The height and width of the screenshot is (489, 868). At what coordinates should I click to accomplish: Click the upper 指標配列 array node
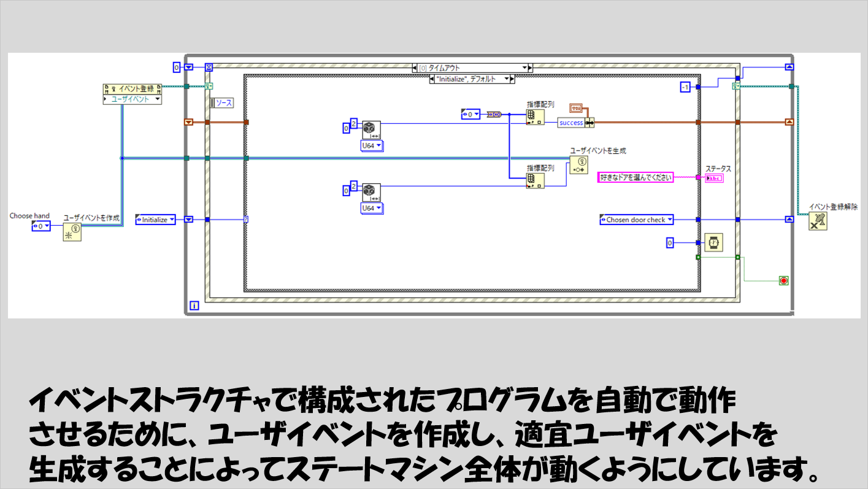click(535, 117)
